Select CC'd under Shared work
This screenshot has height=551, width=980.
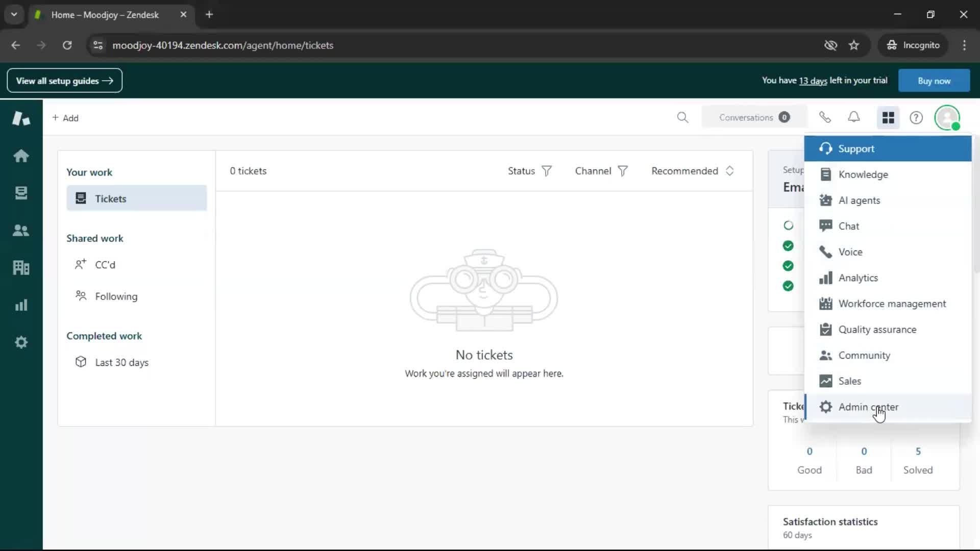click(x=136, y=265)
